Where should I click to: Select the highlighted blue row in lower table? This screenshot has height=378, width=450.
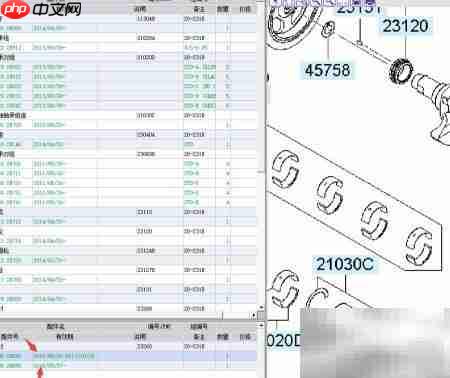(128, 356)
